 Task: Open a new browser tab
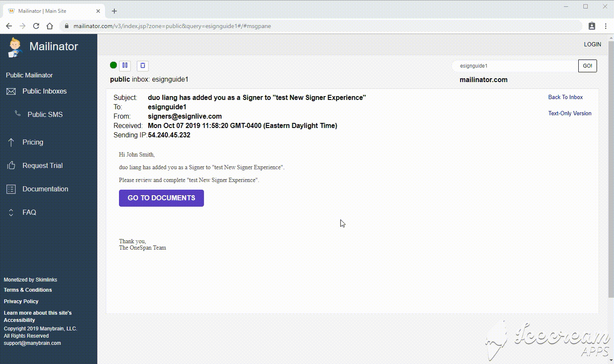114,11
